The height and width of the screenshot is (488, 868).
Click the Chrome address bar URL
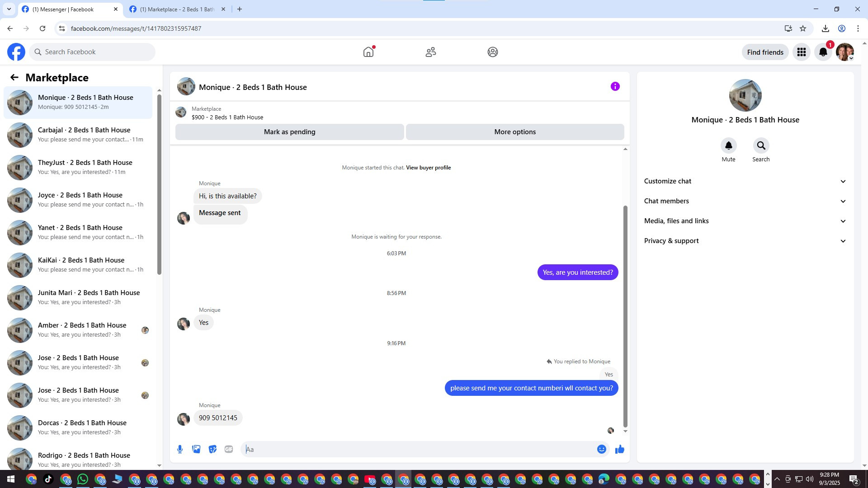[136, 28]
